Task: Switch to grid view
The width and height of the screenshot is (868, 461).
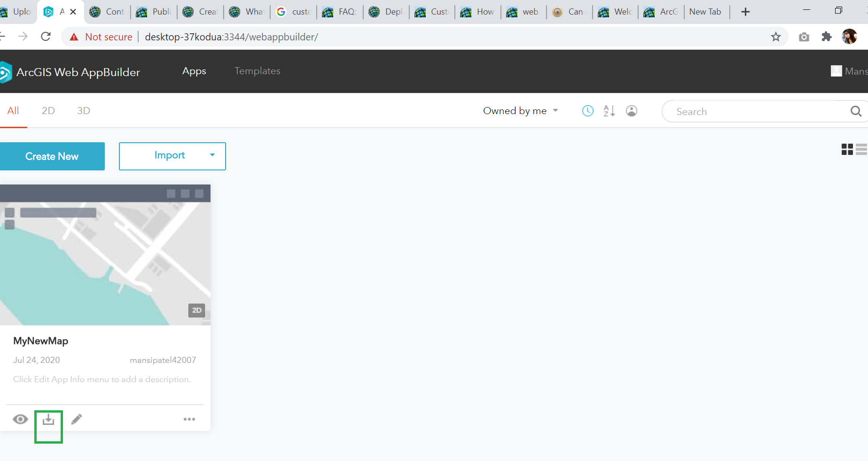Action: pyautogui.click(x=847, y=149)
